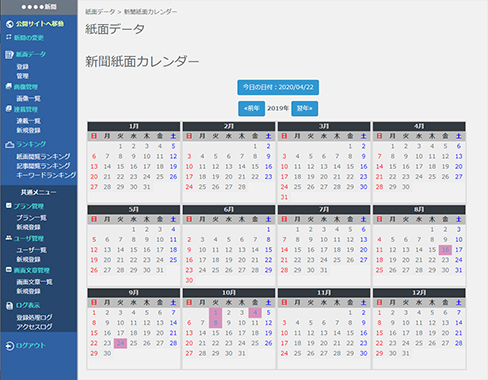The image size is (488, 380).
Task: Select 新規登録 under ユーザ管理
Action: click(x=29, y=259)
